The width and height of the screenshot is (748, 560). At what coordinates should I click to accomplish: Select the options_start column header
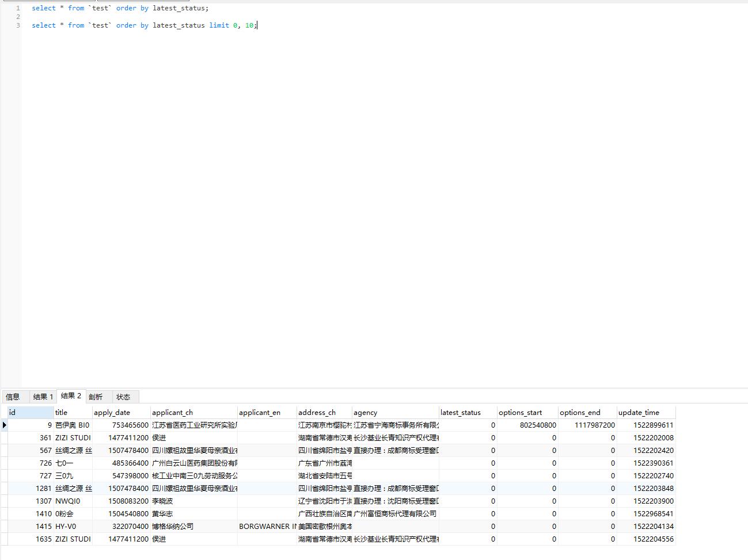point(527,413)
